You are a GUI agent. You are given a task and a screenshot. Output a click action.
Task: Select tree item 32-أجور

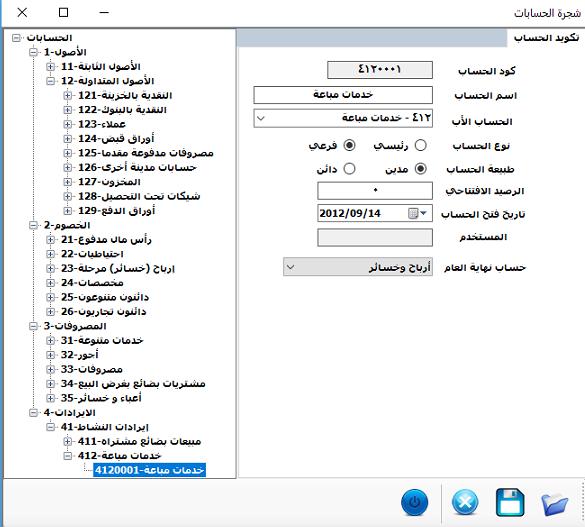(x=79, y=355)
